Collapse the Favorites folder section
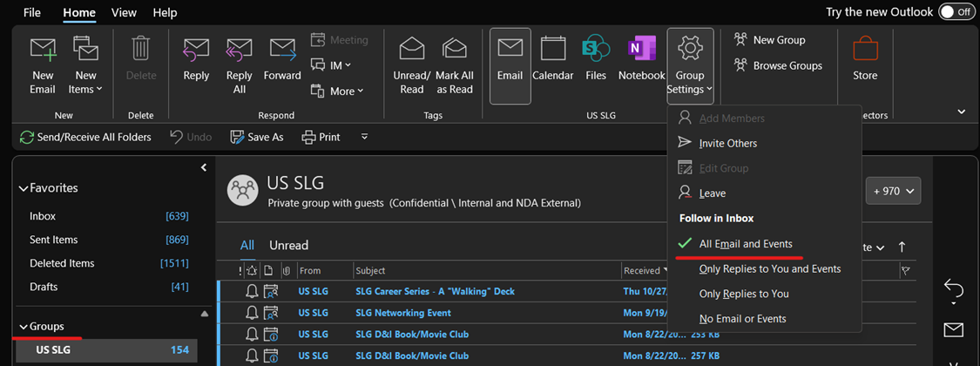 point(23,188)
